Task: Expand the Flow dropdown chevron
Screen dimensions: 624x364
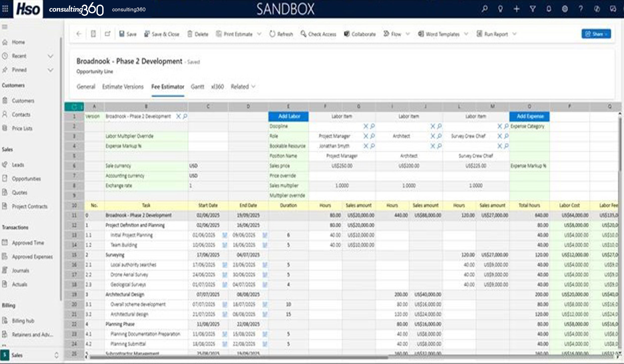Action: point(408,34)
